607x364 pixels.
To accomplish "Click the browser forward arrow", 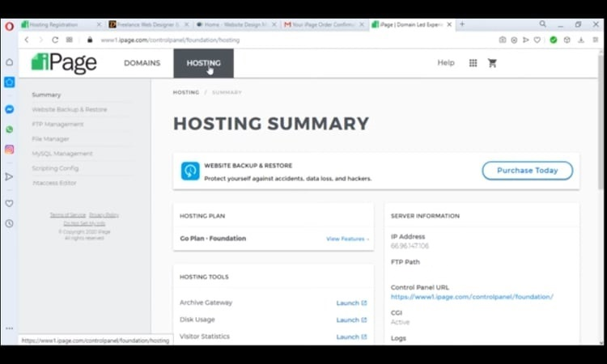I will pos(40,40).
